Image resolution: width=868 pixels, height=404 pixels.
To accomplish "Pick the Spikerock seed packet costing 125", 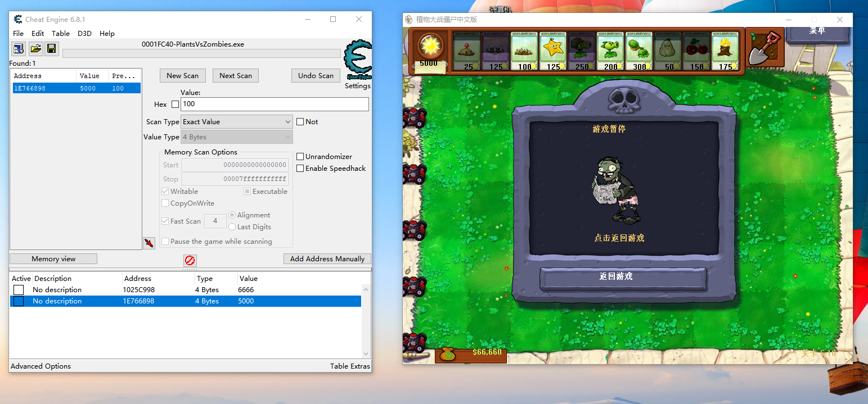I will (496, 51).
